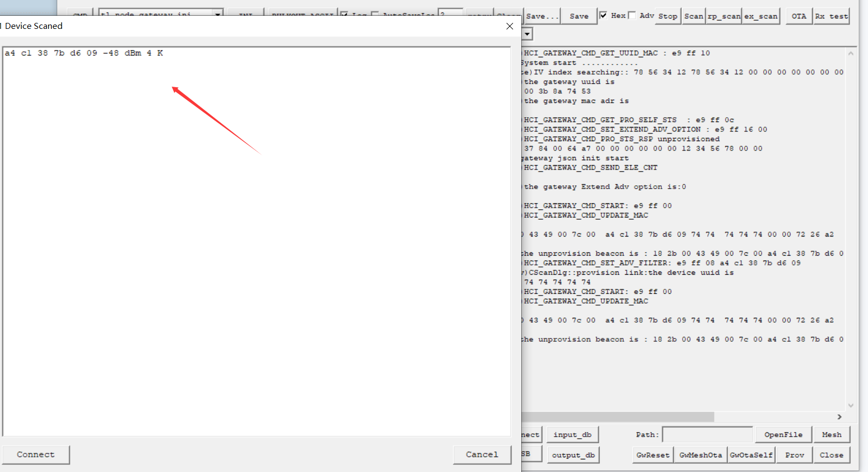Open the Mesh button
Screen dimensions: 868x472
click(x=832, y=435)
